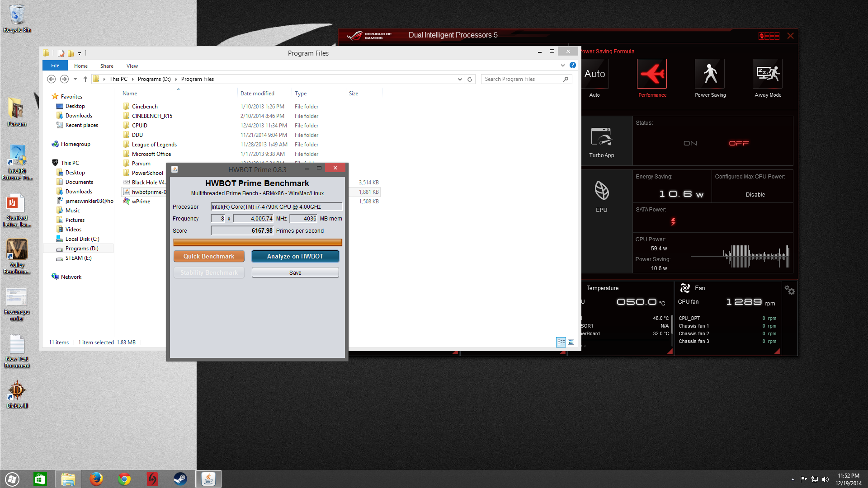Open the taskbar clock and date
The height and width of the screenshot is (488, 868).
coord(848,479)
